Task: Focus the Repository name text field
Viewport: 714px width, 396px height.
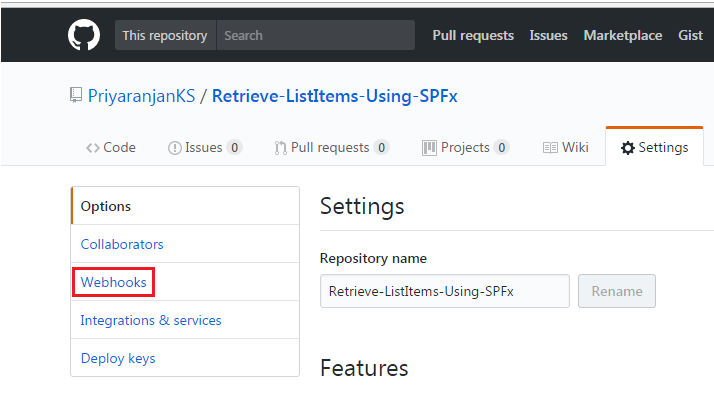Action: [x=445, y=291]
